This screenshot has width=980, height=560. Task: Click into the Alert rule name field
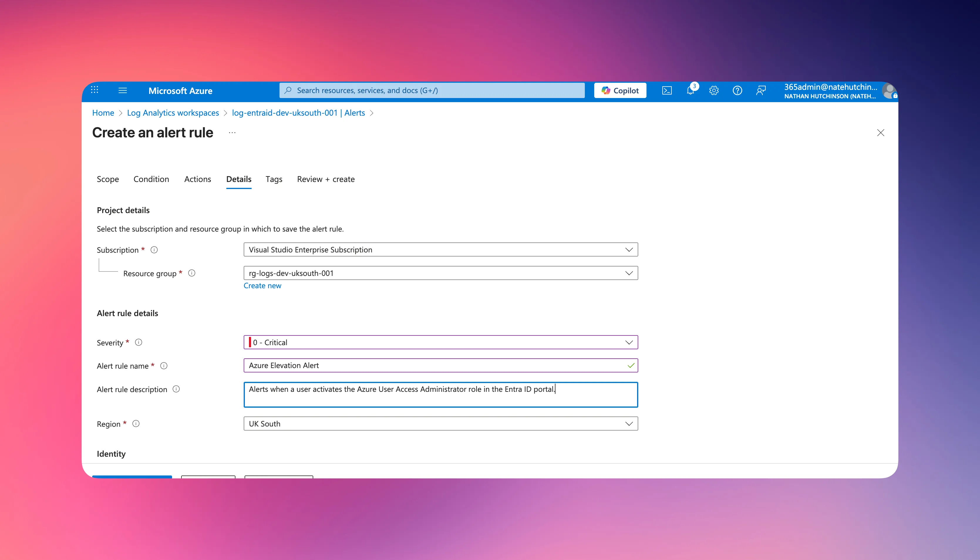click(441, 365)
